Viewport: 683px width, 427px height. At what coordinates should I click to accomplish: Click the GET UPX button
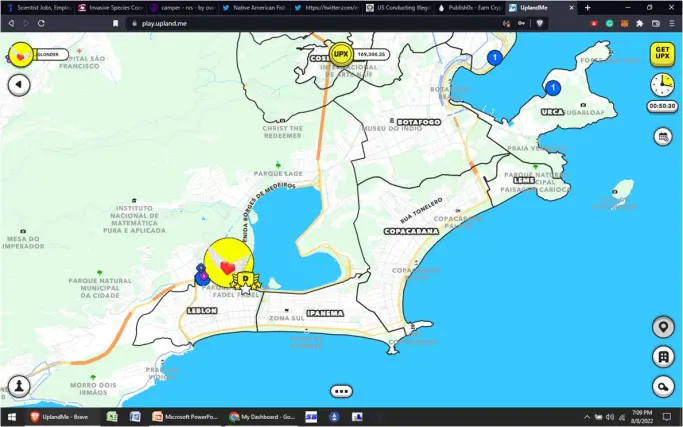pyautogui.click(x=662, y=54)
